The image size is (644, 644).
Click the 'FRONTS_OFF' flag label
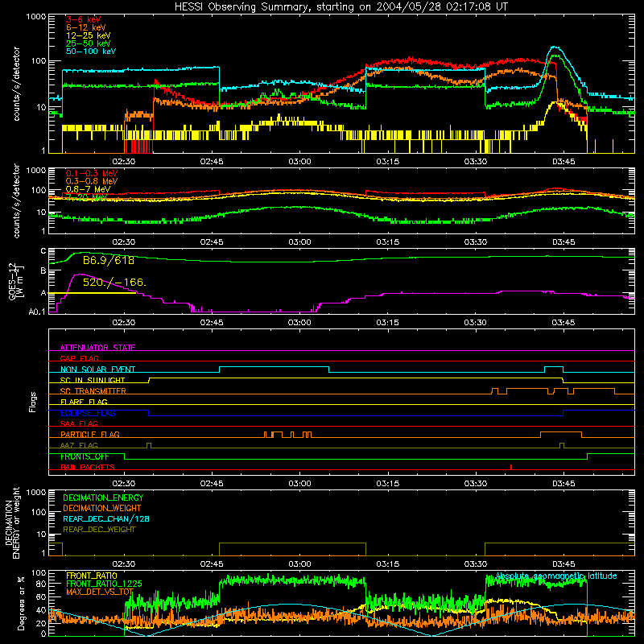click(85, 456)
